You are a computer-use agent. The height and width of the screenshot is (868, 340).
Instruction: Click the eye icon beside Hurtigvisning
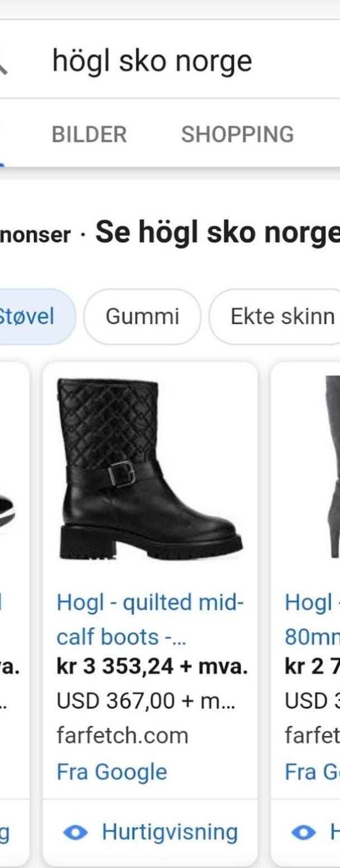coord(75,833)
